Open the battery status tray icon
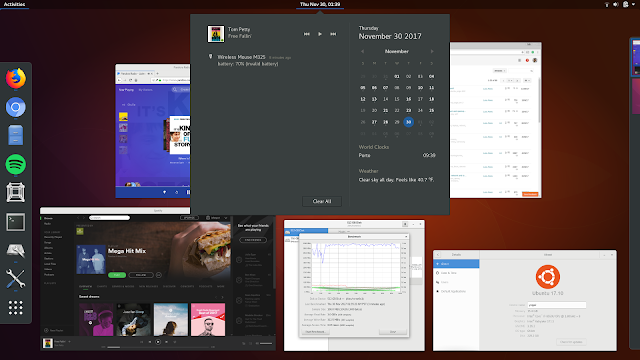This screenshot has height=360, width=640. 625,4
